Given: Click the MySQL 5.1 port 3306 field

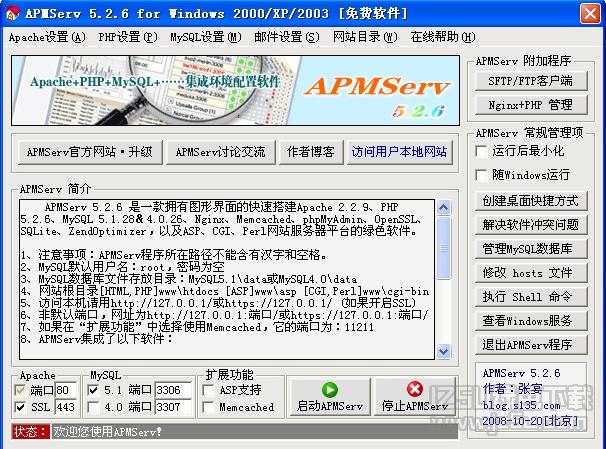Looking at the screenshot, I should (173, 390).
